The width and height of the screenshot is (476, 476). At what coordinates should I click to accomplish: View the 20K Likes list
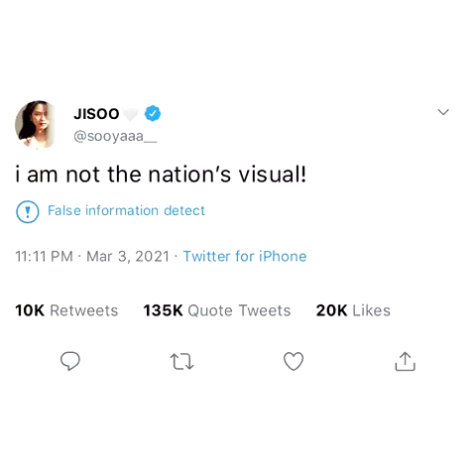tap(353, 310)
